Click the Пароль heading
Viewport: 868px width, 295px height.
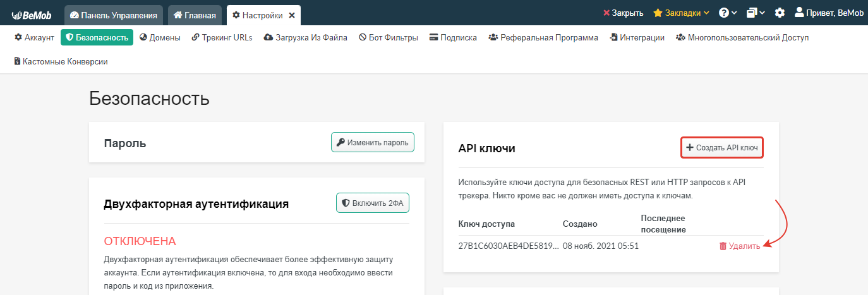coord(125,143)
